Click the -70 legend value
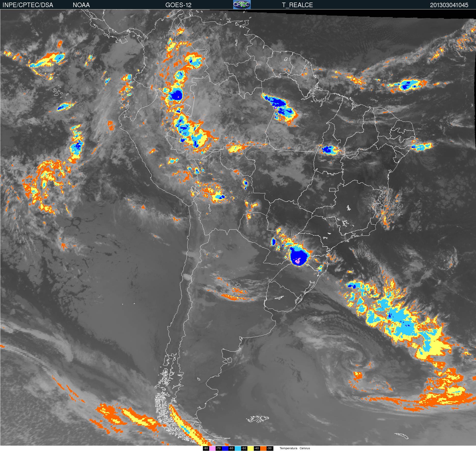The image size is (476, 451). (x=218, y=448)
